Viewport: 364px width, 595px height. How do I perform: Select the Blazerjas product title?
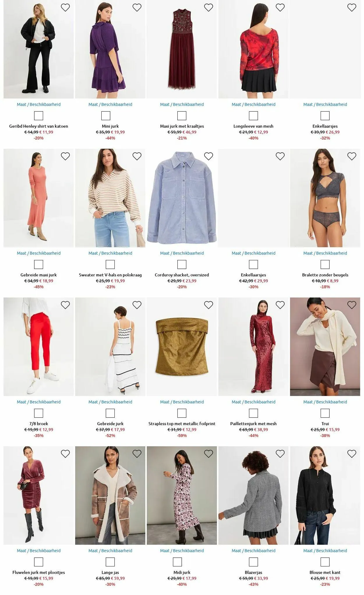click(x=253, y=572)
